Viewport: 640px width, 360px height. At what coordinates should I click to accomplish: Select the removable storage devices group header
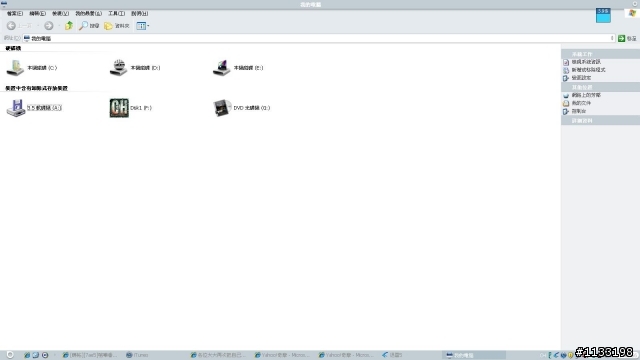(36, 88)
